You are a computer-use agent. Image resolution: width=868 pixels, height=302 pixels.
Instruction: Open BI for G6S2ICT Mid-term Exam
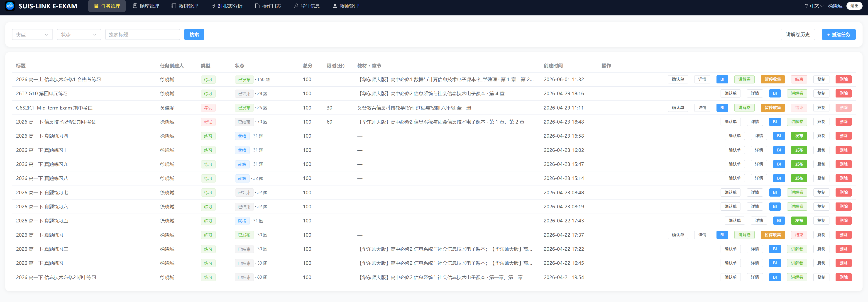[722, 108]
